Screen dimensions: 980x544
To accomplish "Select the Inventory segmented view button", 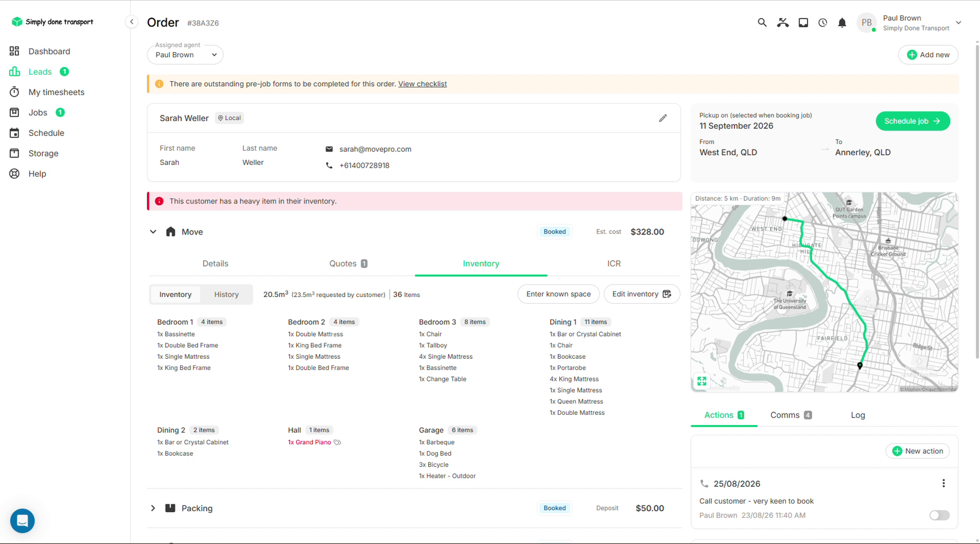I will tap(175, 295).
